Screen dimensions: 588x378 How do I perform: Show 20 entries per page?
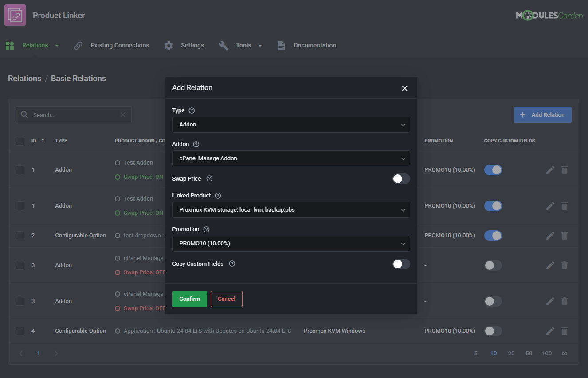511,354
